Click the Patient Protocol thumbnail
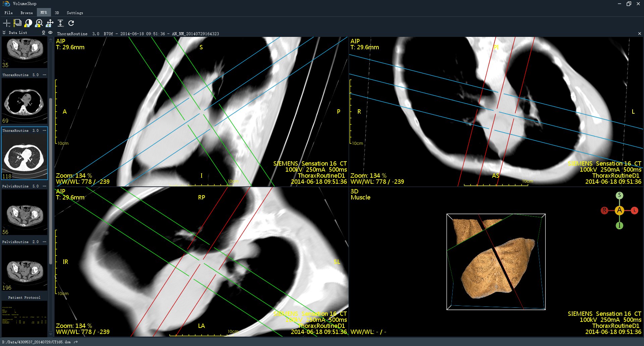 tap(24, 315)
